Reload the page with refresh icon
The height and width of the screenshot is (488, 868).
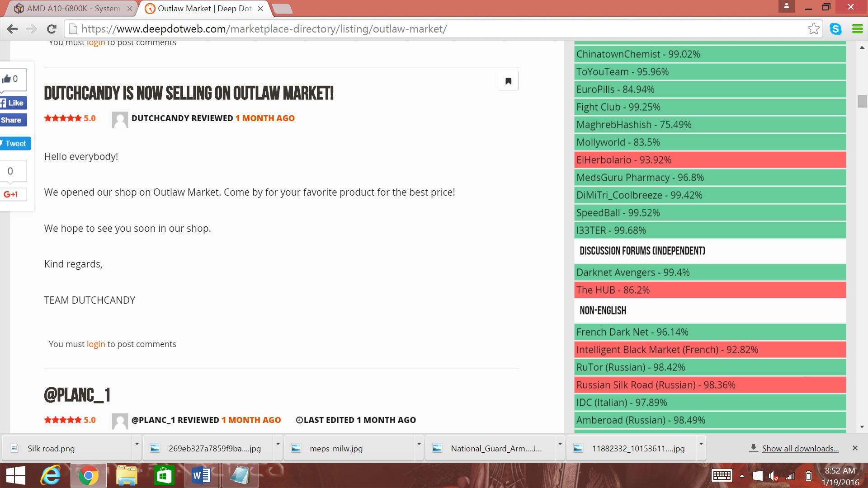pos(52,29)
